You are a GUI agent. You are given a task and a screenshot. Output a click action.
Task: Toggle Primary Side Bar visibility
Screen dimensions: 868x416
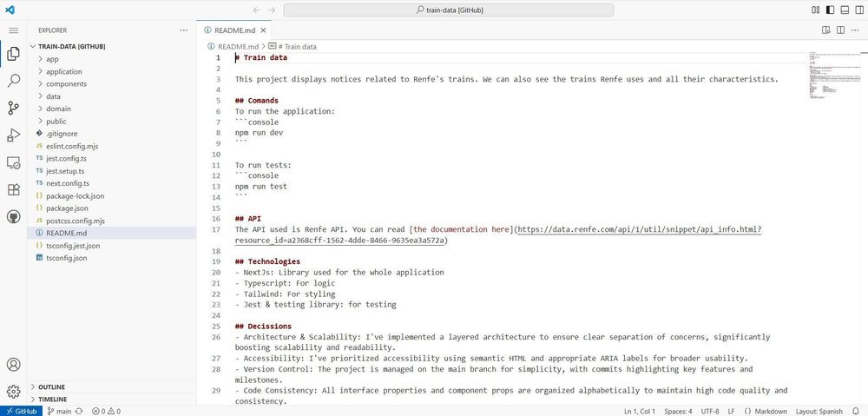[x=830, y=10]
